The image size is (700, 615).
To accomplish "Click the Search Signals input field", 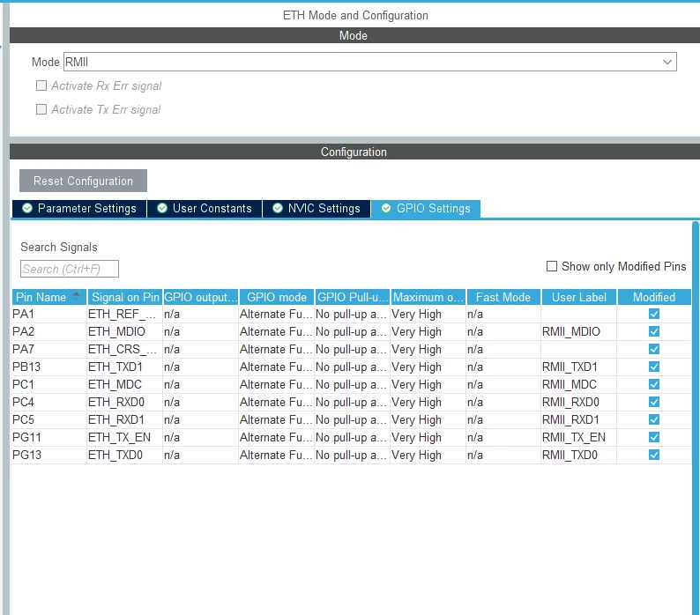I will click(70, 269).
